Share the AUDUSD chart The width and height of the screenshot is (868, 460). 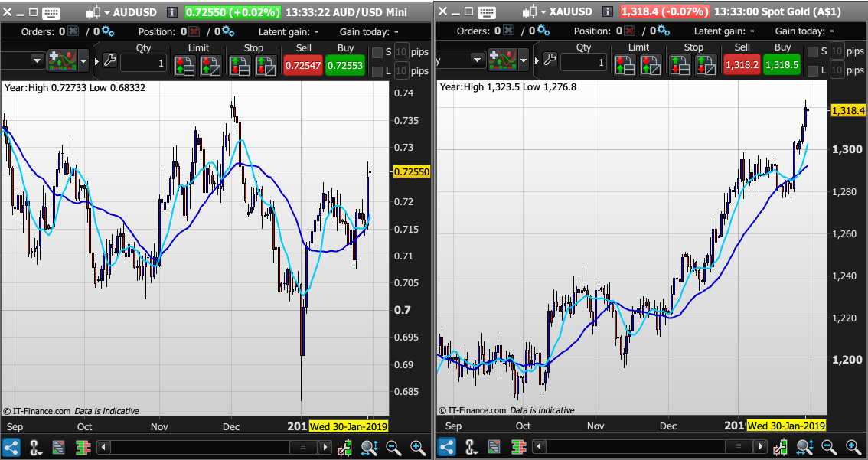click(11, 447)
